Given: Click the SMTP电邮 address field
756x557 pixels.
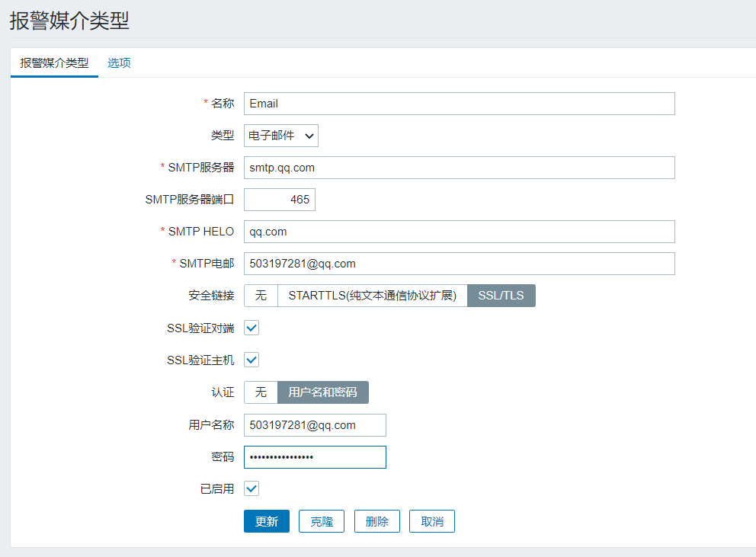Looking at the screenshot, I should pyautogui.click(x=459, y=264).
